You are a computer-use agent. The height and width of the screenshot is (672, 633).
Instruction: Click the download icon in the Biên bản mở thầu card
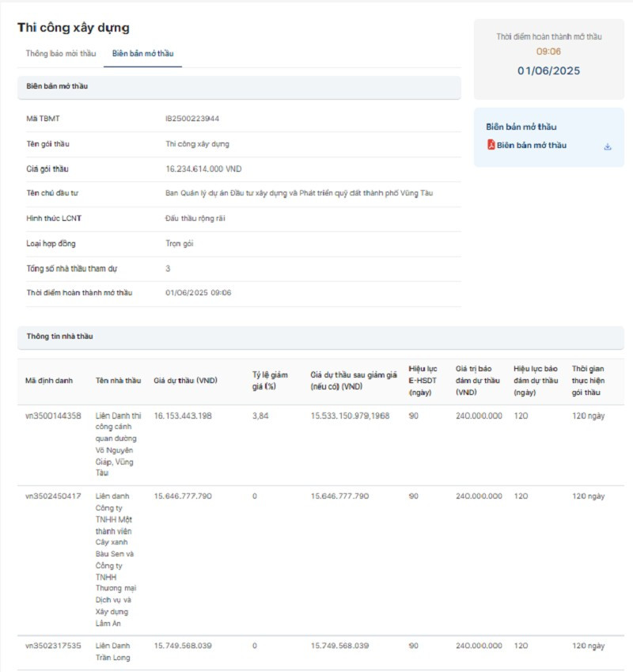click(608, 146)
